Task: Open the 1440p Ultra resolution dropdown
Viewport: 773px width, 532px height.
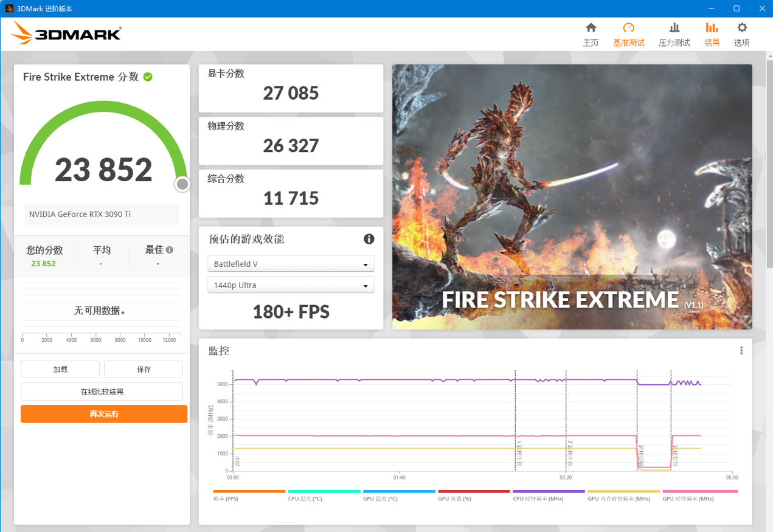Action: [291, 285]
